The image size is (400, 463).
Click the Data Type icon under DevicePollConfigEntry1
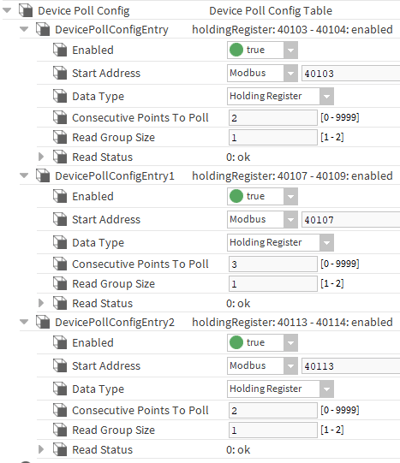[x=60, y=242]
